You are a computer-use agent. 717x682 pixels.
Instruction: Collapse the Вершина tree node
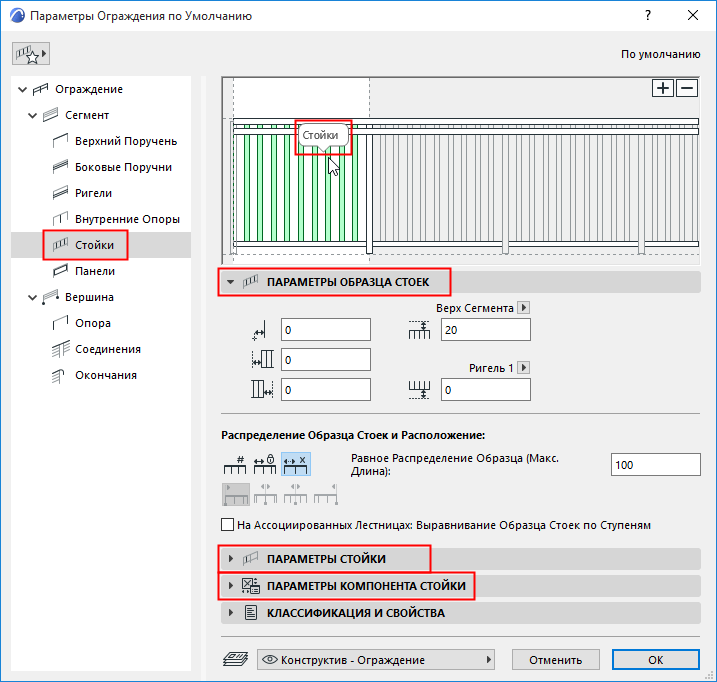point(32,297)
